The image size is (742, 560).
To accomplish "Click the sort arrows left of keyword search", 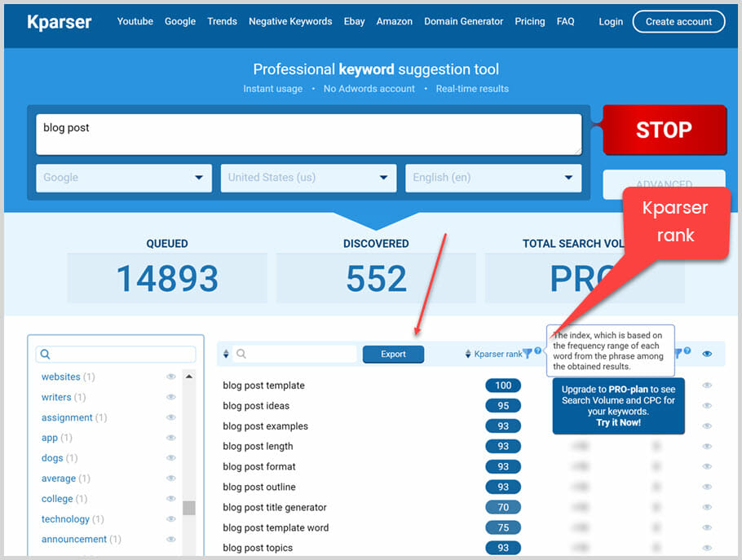I will 226,355.
